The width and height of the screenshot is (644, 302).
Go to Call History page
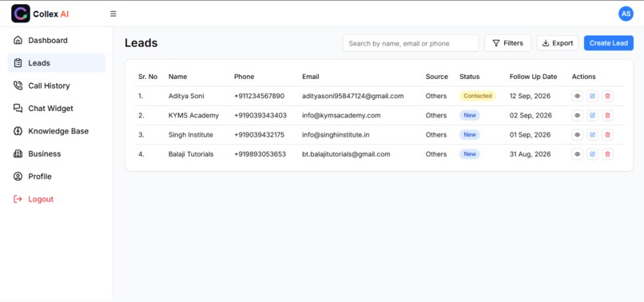tap(56, 85)
